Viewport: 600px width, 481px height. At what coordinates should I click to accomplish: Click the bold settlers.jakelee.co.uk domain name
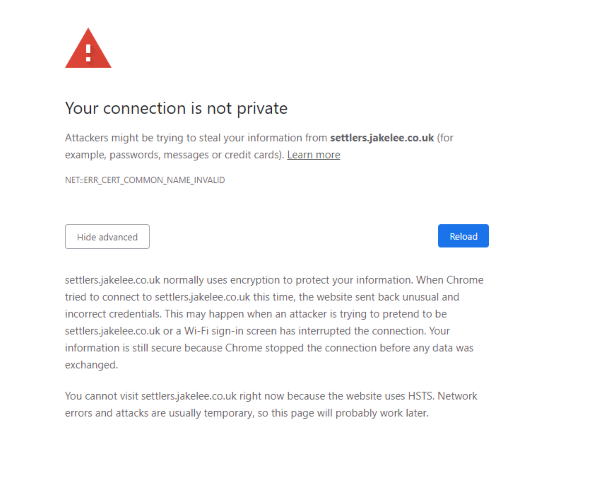point(382,138)
